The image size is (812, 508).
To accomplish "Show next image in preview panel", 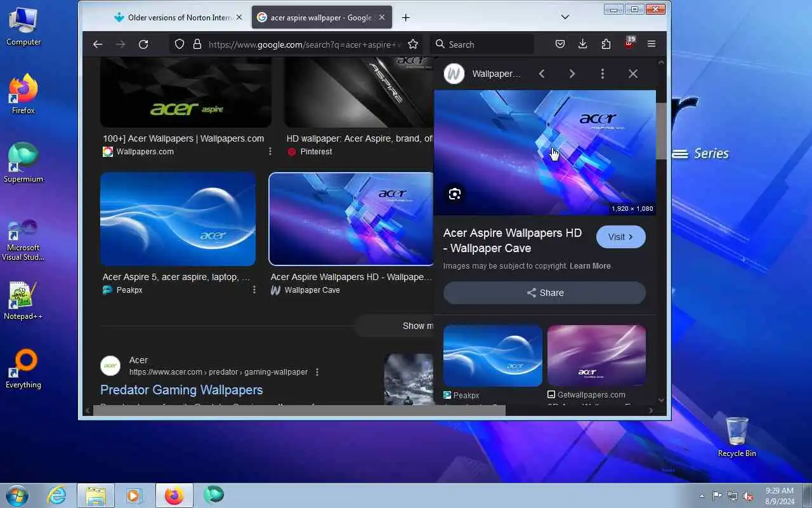I will 572,74.
